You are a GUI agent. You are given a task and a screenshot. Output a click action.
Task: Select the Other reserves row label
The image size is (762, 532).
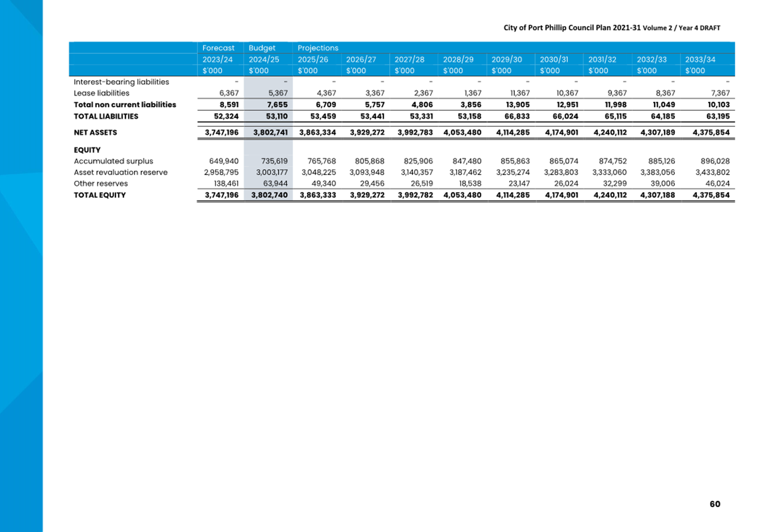[101, 184]
